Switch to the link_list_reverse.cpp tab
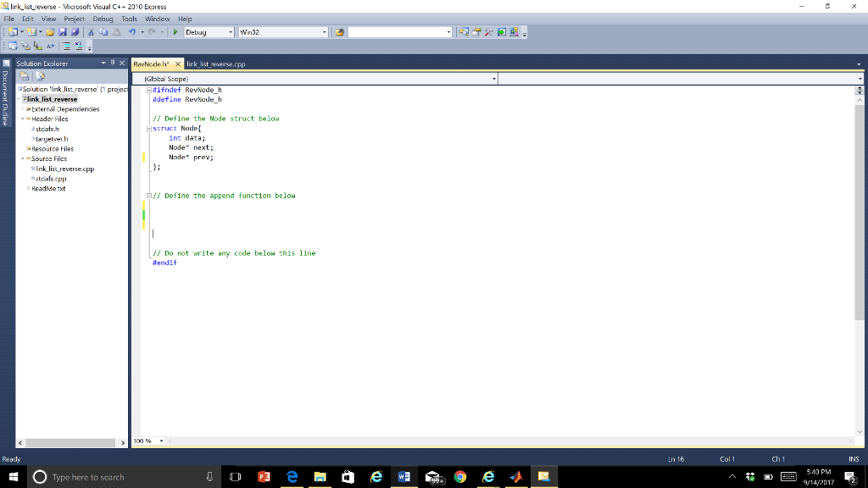 pos(214,64)
